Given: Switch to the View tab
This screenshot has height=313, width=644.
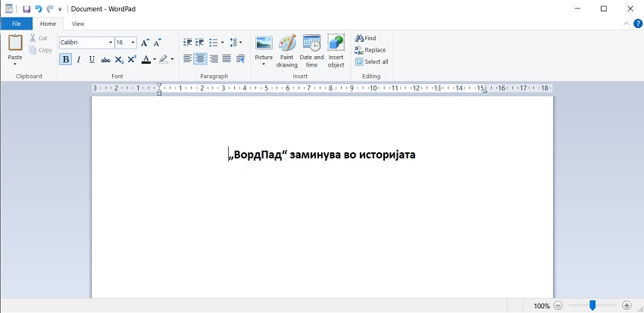Looking at the screenshot, I should [x=78, y=23].
